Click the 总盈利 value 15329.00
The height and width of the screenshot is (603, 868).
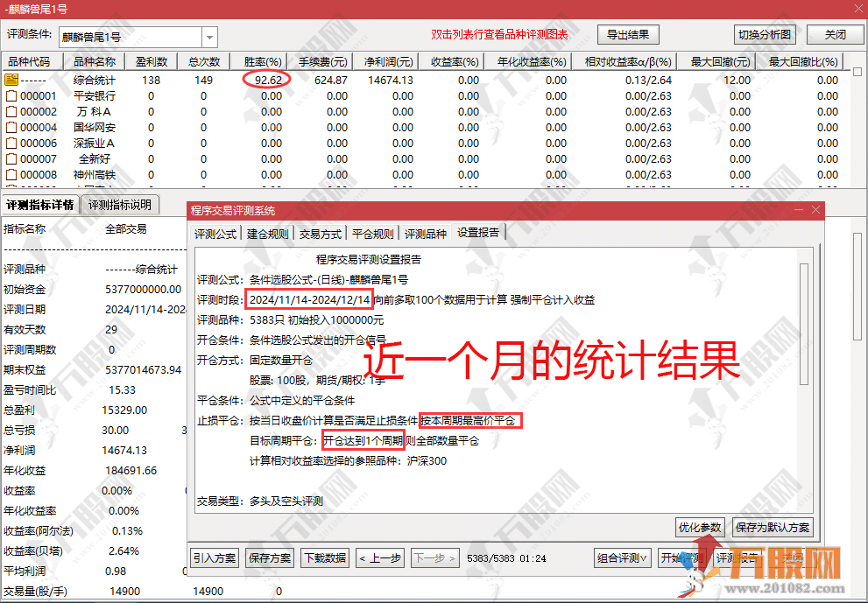coord(124,410)
